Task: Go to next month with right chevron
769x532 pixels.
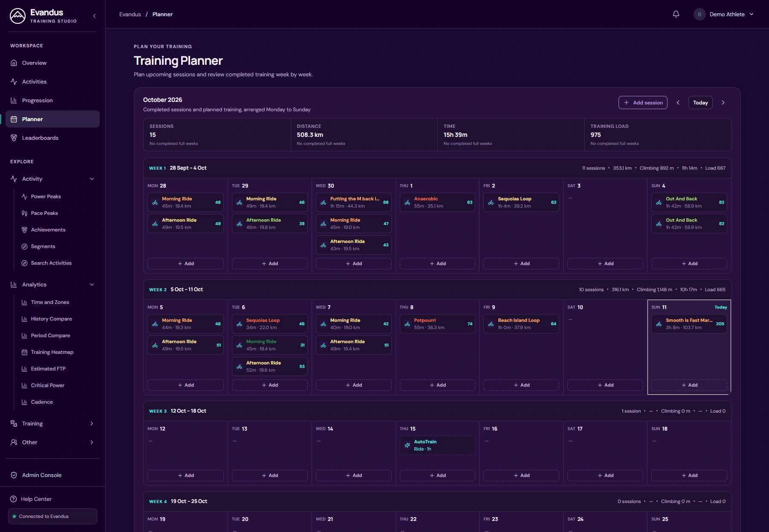Action: pyautogui.click(x=723, y=102)
